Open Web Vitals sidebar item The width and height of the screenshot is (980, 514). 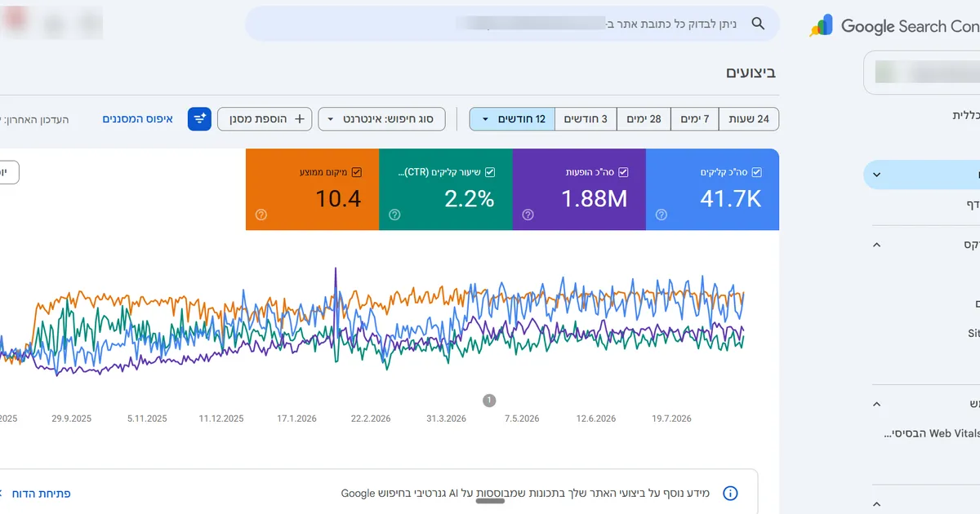pyautogui.click(x=932, y=434)
